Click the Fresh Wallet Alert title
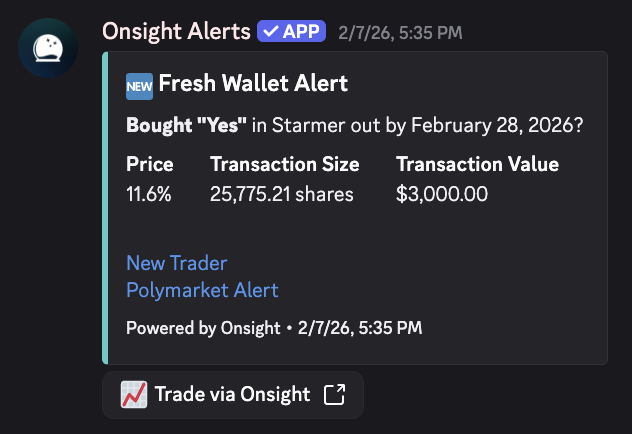Image resolution: width=632 pixels, height=434 pixels. pos(253,84)
